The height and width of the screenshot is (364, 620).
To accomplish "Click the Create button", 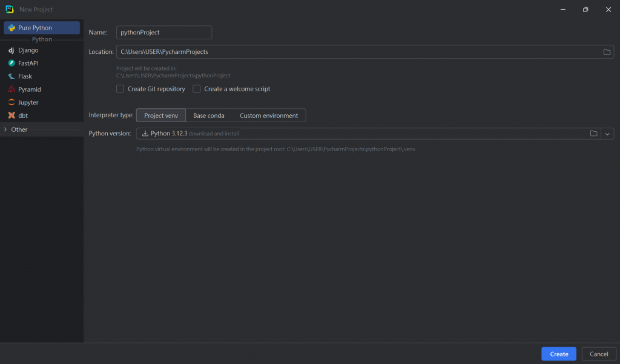I will 559,354.
